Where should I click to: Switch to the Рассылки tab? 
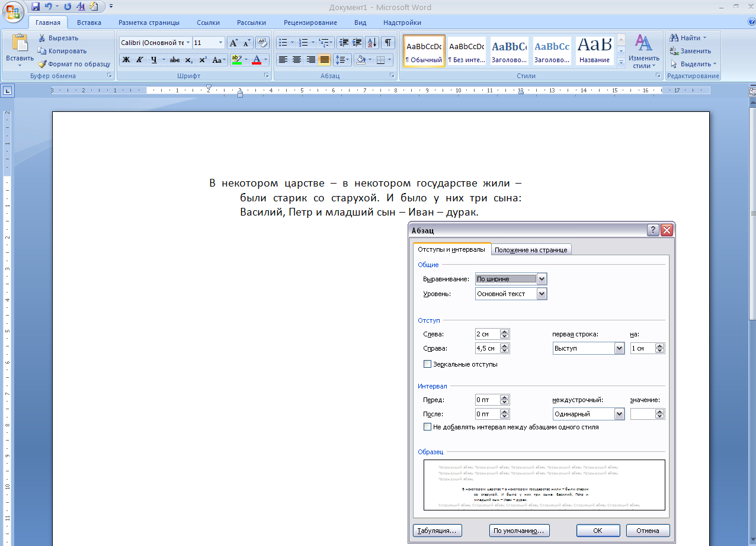[251, 23]
